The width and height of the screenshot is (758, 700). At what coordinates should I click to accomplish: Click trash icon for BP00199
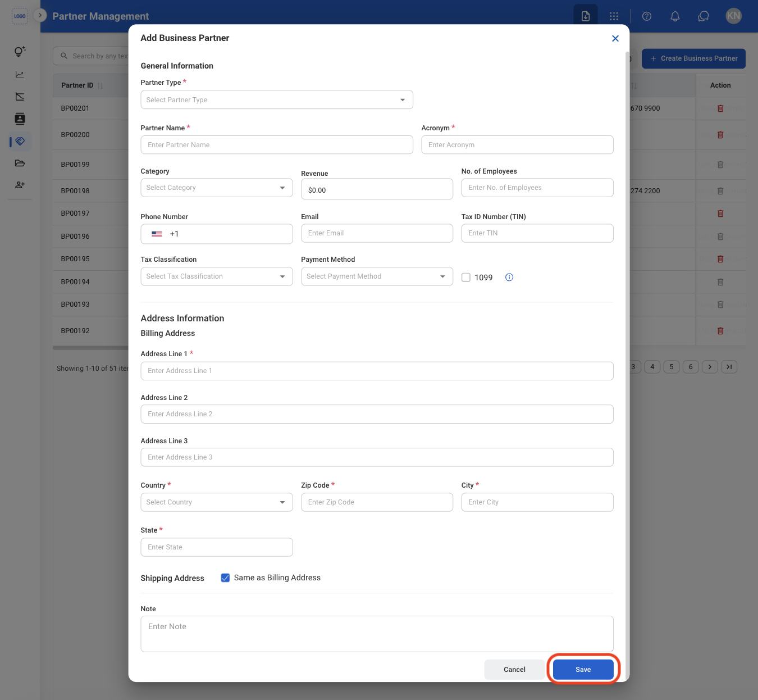point(720,165)
